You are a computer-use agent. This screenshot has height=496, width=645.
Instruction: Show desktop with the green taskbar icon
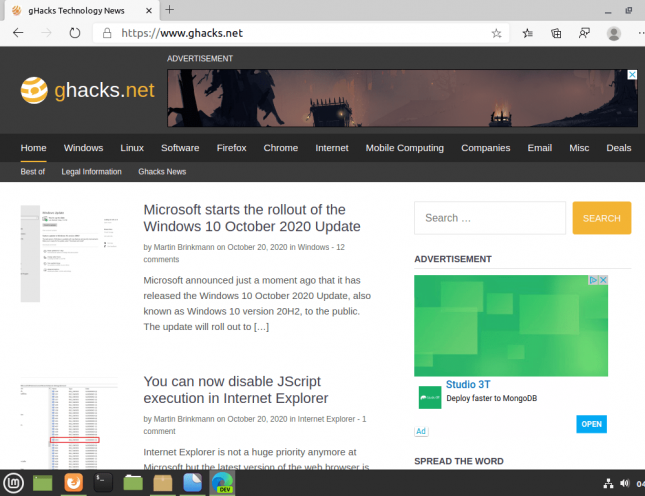click(x=42, y=483)
